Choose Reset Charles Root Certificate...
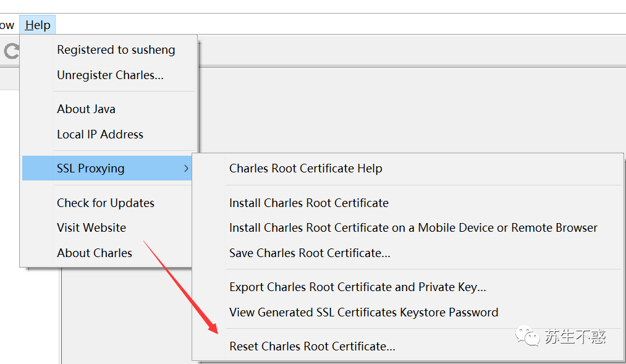Screen dimensions: 626x364 coord(312,346)
